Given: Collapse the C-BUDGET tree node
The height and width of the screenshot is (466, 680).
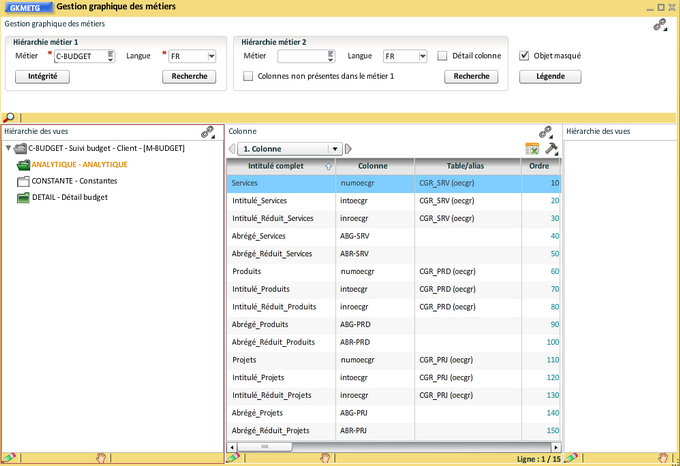Looking at the screenshot, I should tap(9, 148).
